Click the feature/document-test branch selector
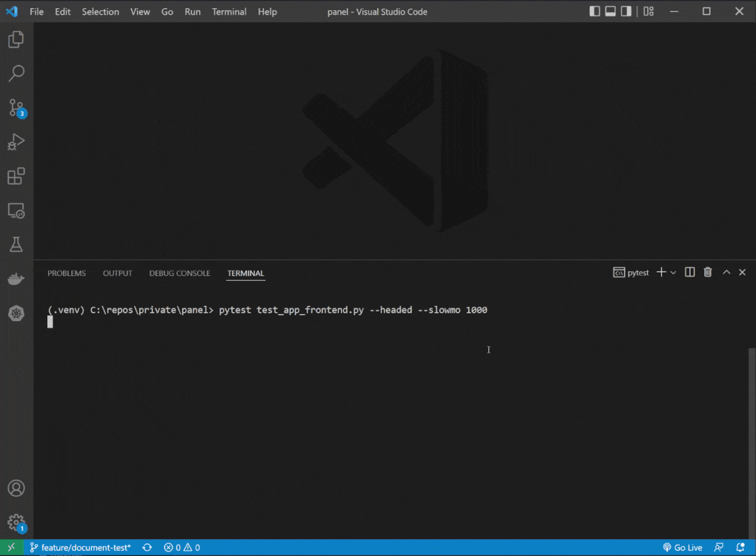Image resolution: width=756 pixels, height=556 pixels. pyautogui.click(x=80, y=547)
